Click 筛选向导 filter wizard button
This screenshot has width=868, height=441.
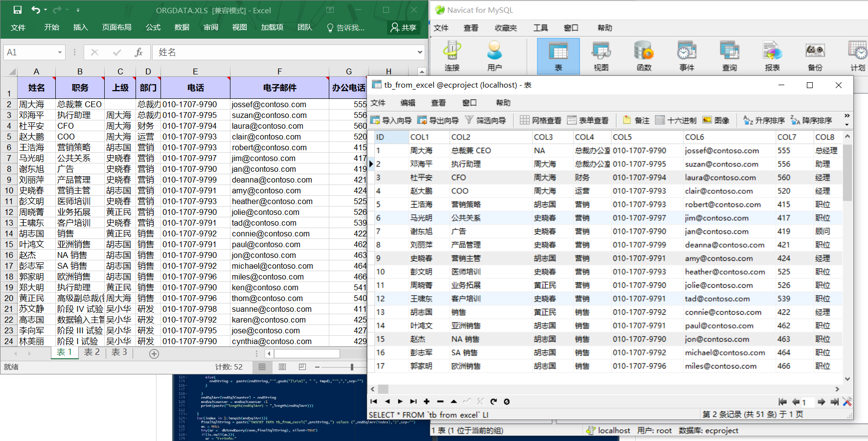click(x=485, y=120)
